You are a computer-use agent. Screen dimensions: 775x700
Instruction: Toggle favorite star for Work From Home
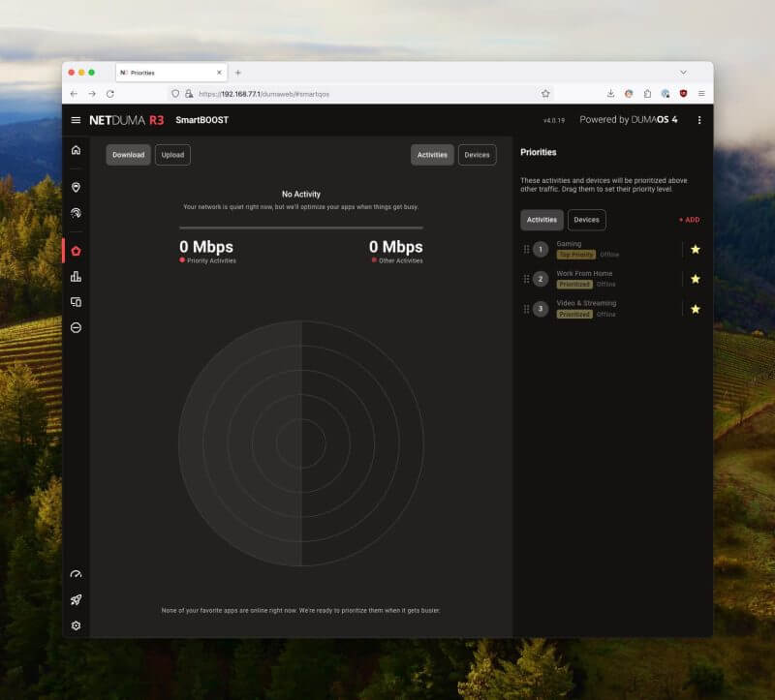pyautogui.click(x=696, y=279)
